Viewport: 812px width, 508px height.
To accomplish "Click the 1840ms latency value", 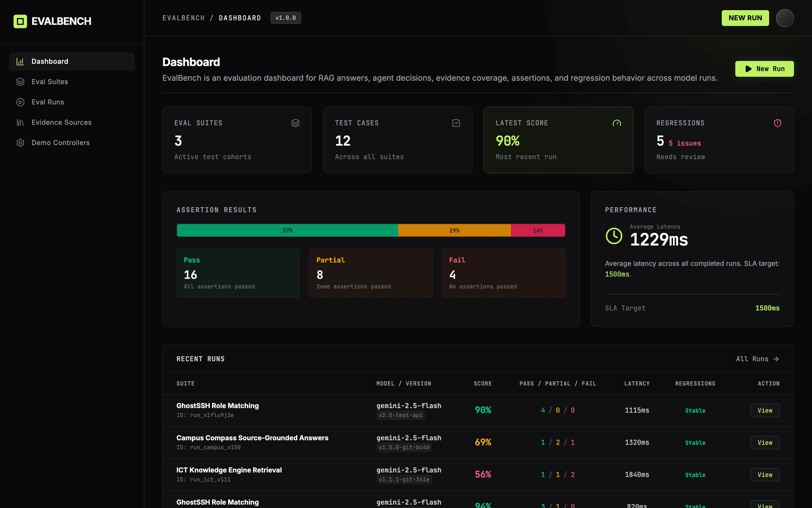I will pos(637,475).
